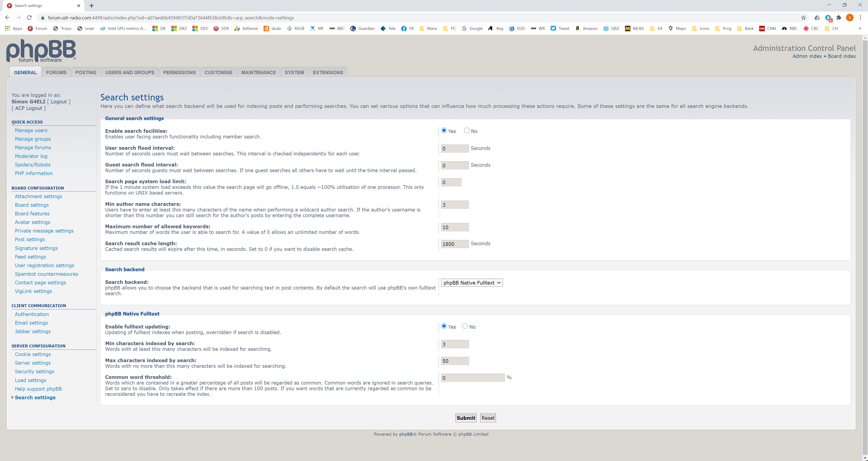The height and width of the screenshot is (461, 868).
Task: Click the phpBB logo
Action: tap(41, 51)
